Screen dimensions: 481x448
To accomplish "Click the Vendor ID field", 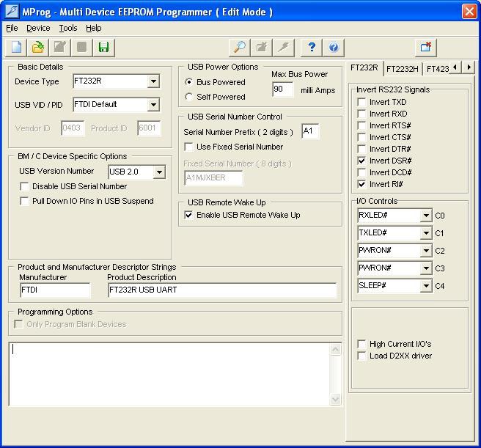I will 73,128.
